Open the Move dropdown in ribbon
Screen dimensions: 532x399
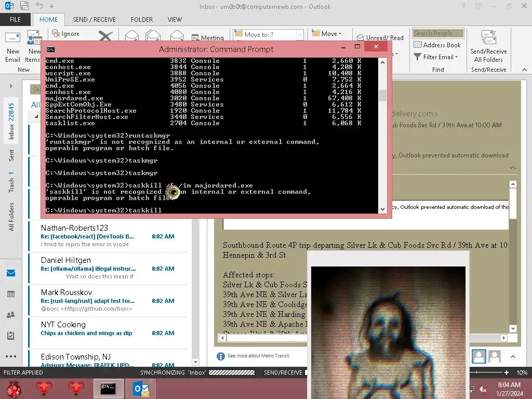(x=327, y=34)
